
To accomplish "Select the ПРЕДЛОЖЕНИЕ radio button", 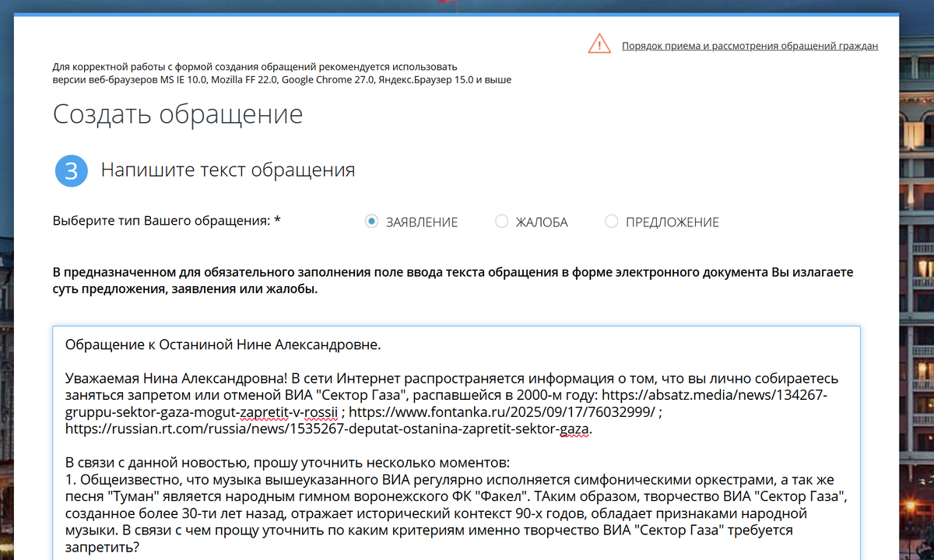I will click(611, 222).
